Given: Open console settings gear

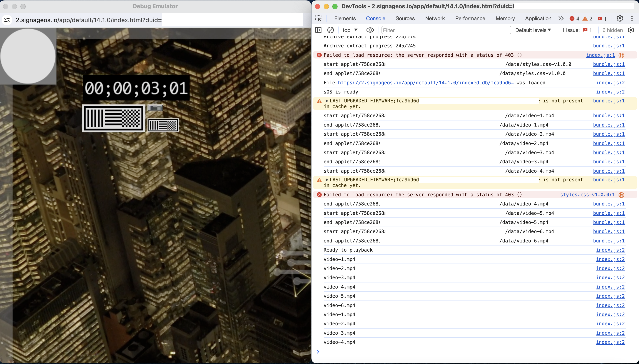Looking at the screenshot, I should [x=631, y=30].
